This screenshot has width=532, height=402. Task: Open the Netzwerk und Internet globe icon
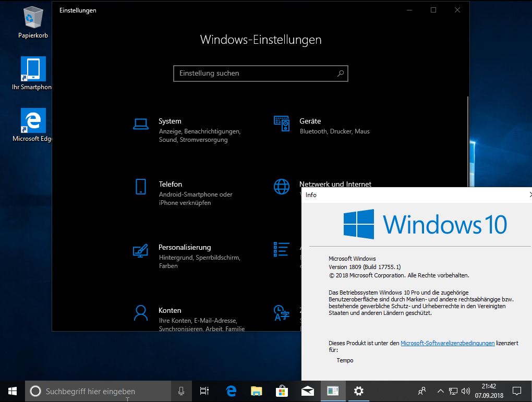point(282,187)
